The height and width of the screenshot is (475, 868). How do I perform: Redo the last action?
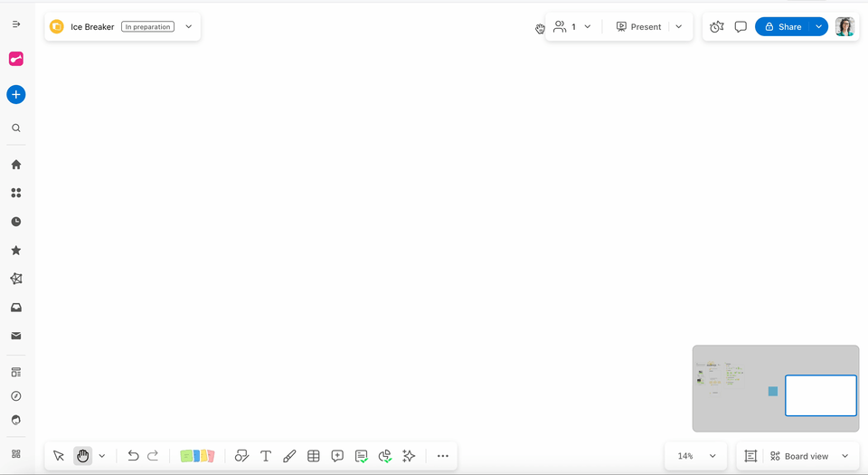point(153,456)
